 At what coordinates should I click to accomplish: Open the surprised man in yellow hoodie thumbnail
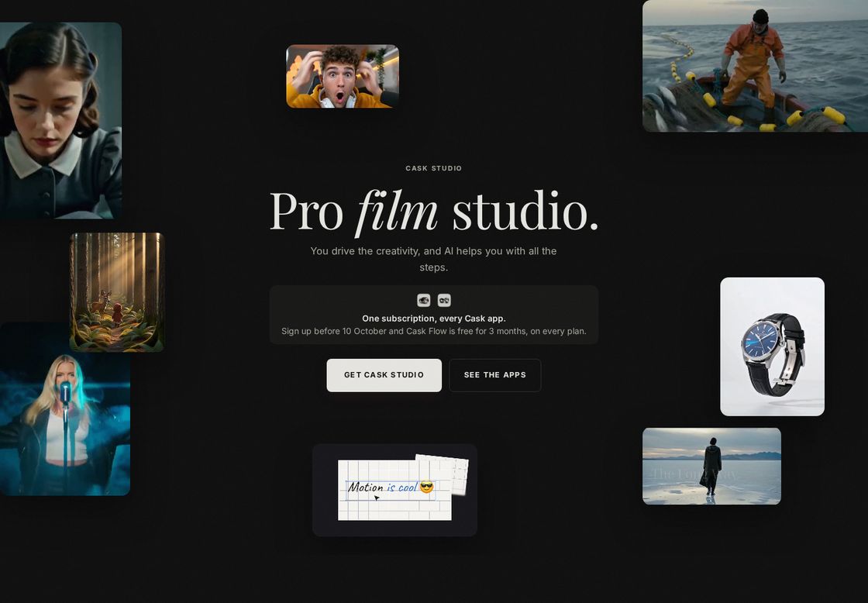click(x=342, y=76)
